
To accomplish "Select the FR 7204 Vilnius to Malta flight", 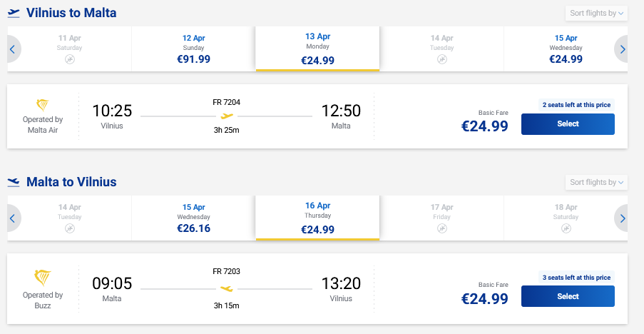I will coord(568,123).
